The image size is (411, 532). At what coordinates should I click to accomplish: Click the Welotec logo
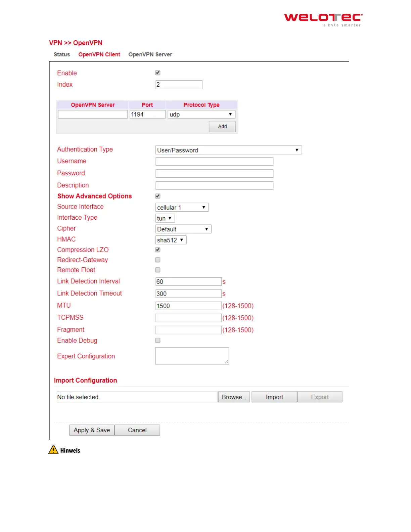[x=323, y=20]
